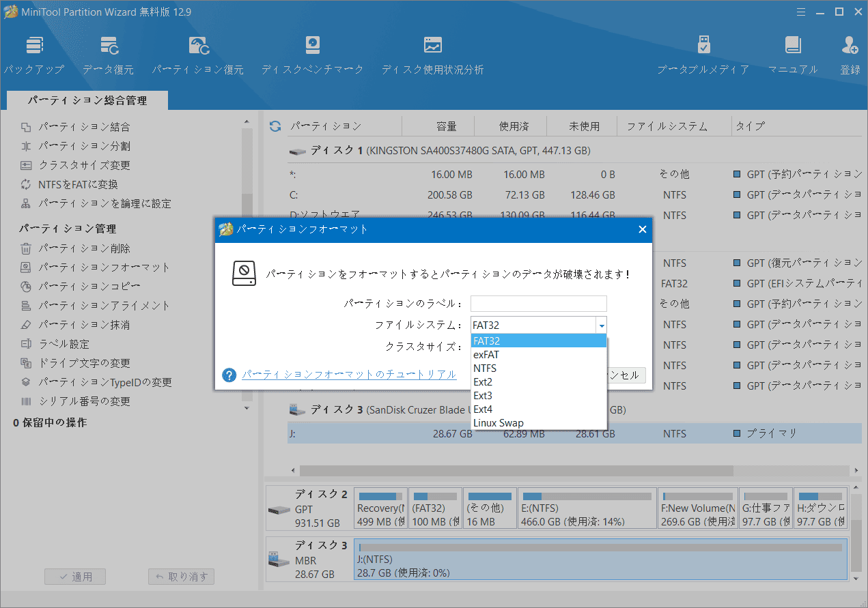The image size is (868, 608).
Task: Click sidebar scroll down arrow
Action: 247,408
